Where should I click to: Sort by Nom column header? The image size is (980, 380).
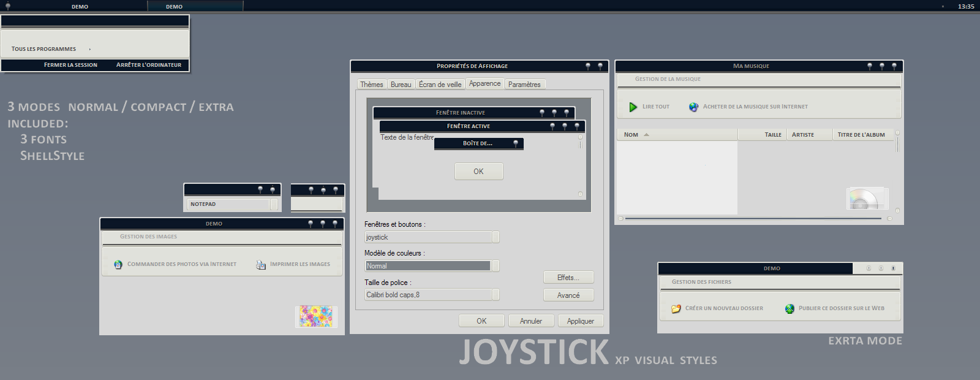click(x=677, y=135)
